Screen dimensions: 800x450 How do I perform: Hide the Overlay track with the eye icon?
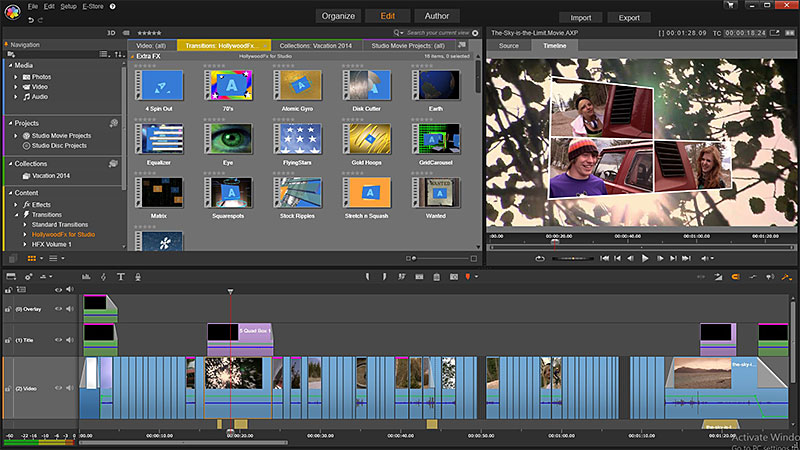(x=58, y=309)
